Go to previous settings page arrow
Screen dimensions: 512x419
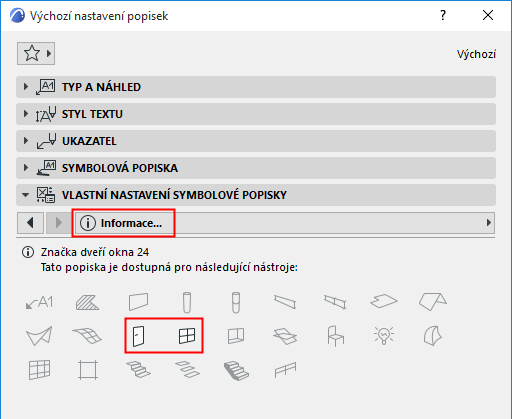(x=30, y=223)
